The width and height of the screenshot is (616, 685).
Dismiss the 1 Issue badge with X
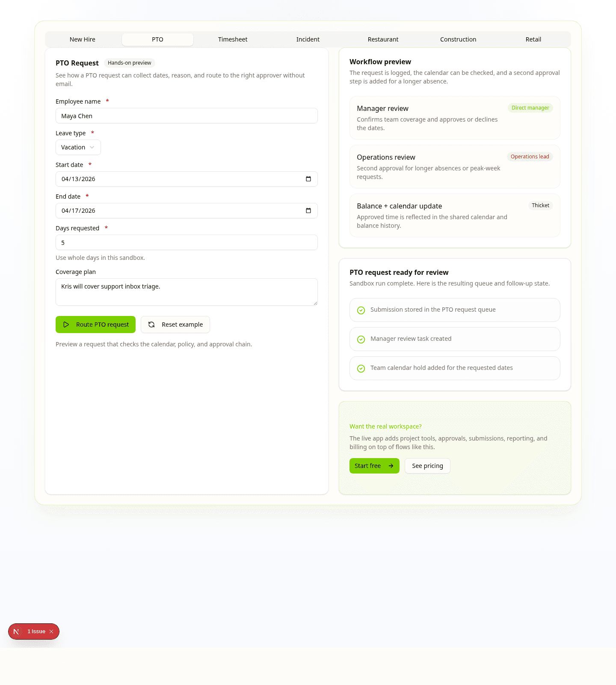point(51,631)
